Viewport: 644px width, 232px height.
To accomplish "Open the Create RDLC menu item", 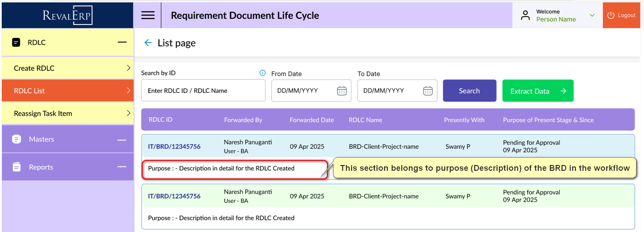I will tap(68, 68).
